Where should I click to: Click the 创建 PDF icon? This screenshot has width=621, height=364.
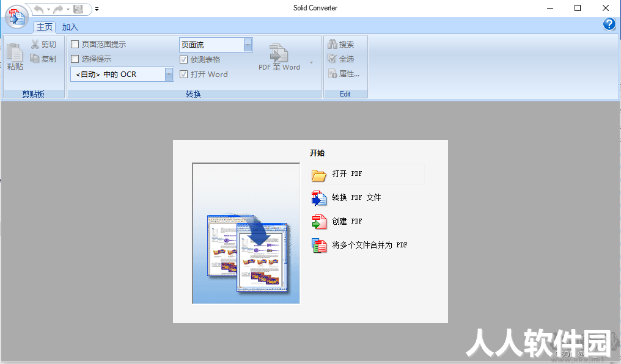pyautogui.click(x=319, y=222)
